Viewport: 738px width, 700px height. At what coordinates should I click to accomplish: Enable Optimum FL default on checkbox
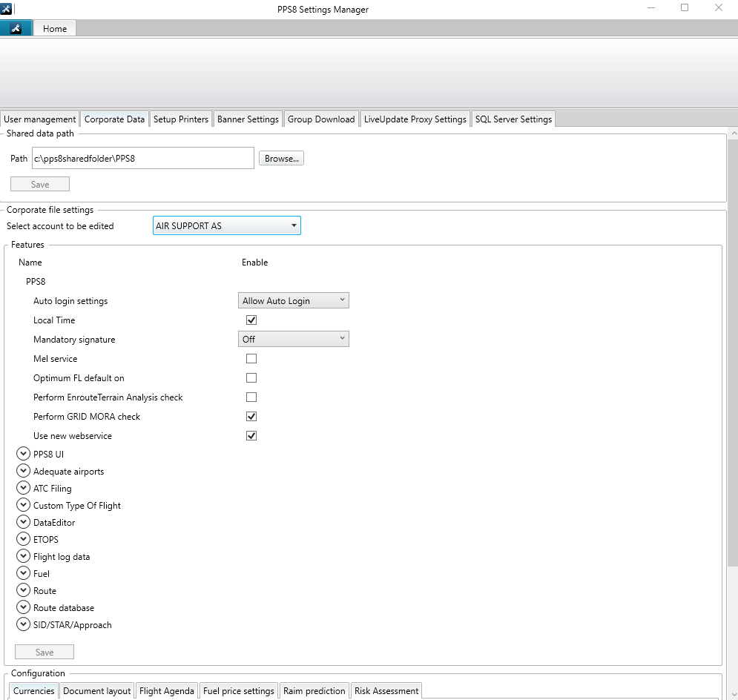point(251,377)
